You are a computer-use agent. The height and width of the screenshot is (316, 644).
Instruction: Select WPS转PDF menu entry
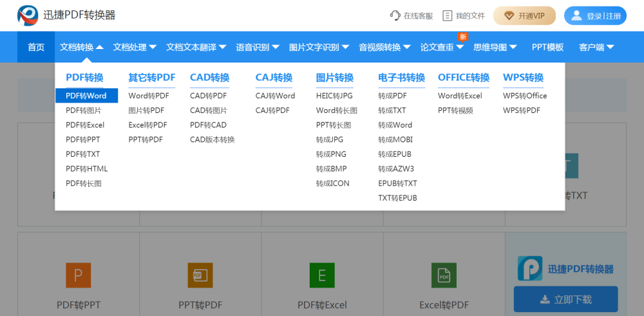click(522, 110)
